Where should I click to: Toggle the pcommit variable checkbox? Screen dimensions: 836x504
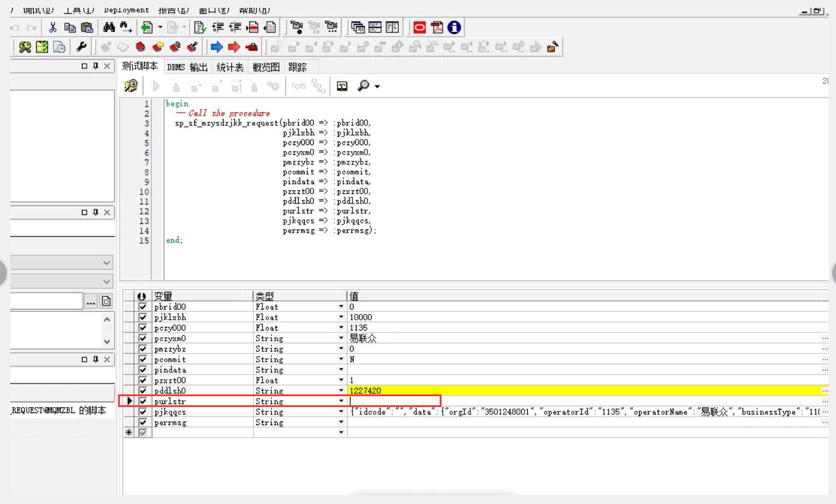tap(143, 359)
